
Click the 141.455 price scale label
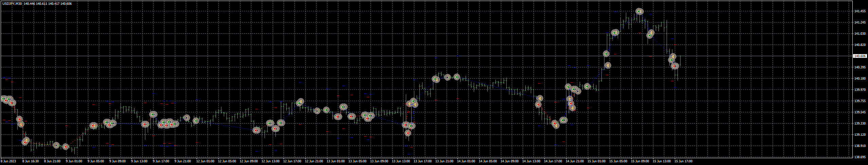click(859, 11)
